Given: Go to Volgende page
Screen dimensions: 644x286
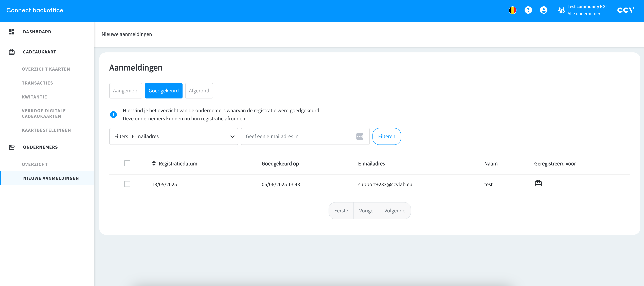Looking at the screenshot, I should point(395,211).
